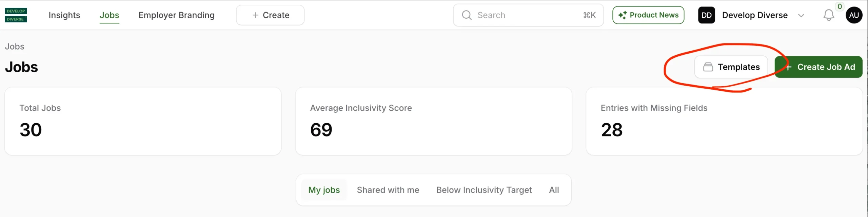Select the My jobs tab
Screen dimensions: 868x217
[324, 190]
